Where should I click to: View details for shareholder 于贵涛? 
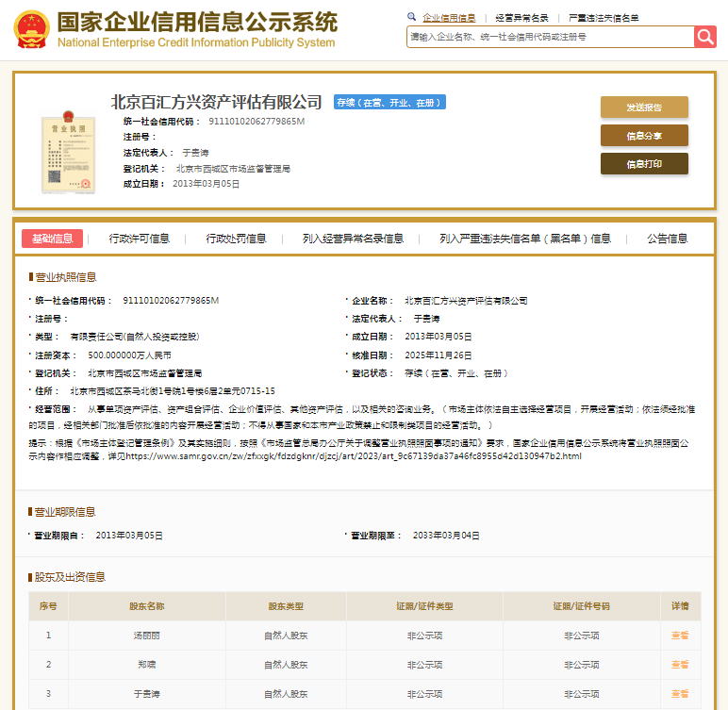pos(679,694)
